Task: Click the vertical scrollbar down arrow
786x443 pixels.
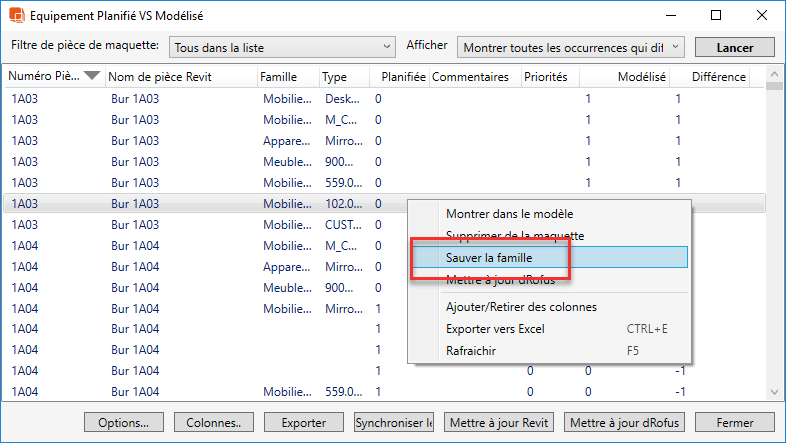Action: click(773, 393)
